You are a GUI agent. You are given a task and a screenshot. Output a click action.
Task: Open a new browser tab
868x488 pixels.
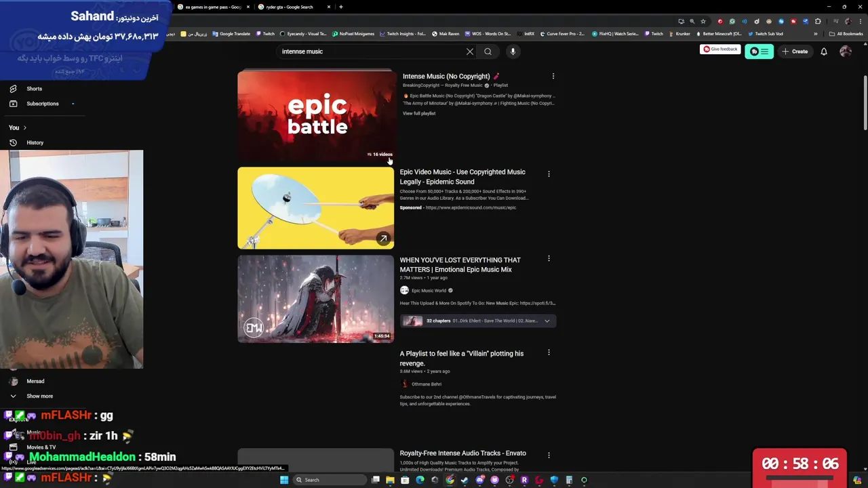[341, 7]
